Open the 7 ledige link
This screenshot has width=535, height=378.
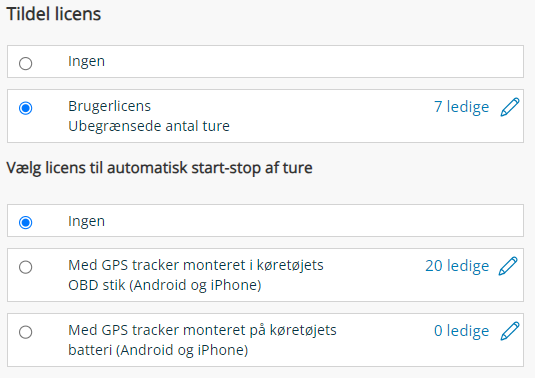point(461,107)
